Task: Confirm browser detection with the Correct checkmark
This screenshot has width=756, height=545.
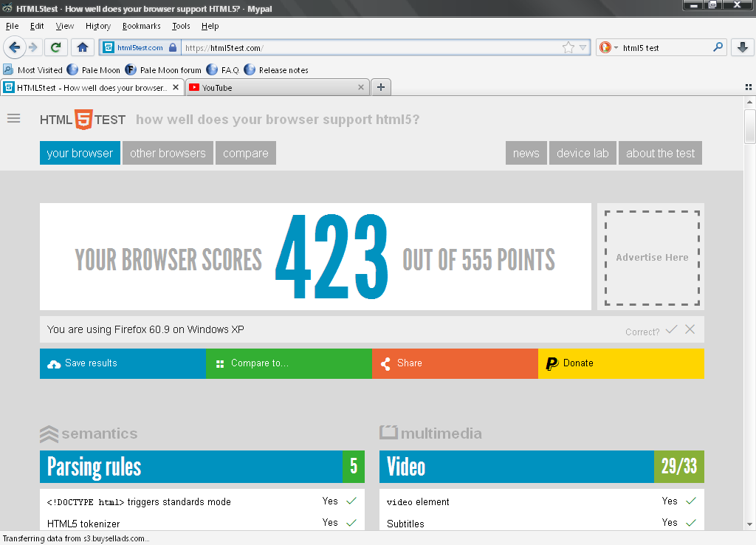Action: click(670, 329)
